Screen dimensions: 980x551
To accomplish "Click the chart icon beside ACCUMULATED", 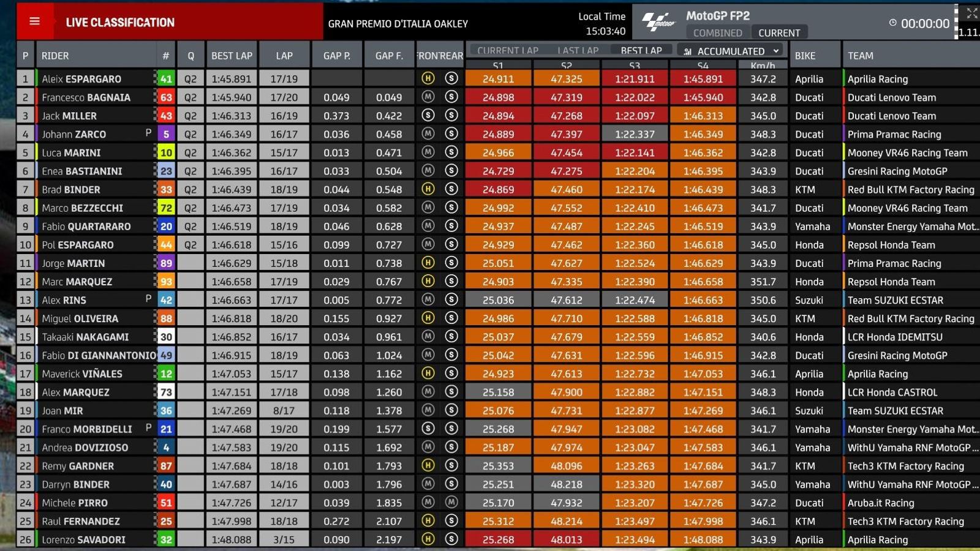I will click(x=688, y=51).
